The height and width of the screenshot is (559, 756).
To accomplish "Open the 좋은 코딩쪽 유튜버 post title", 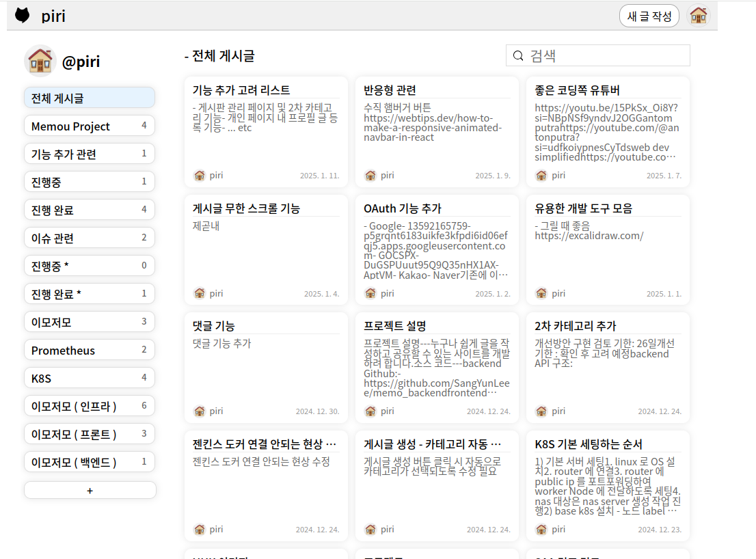I will (577, 90).
